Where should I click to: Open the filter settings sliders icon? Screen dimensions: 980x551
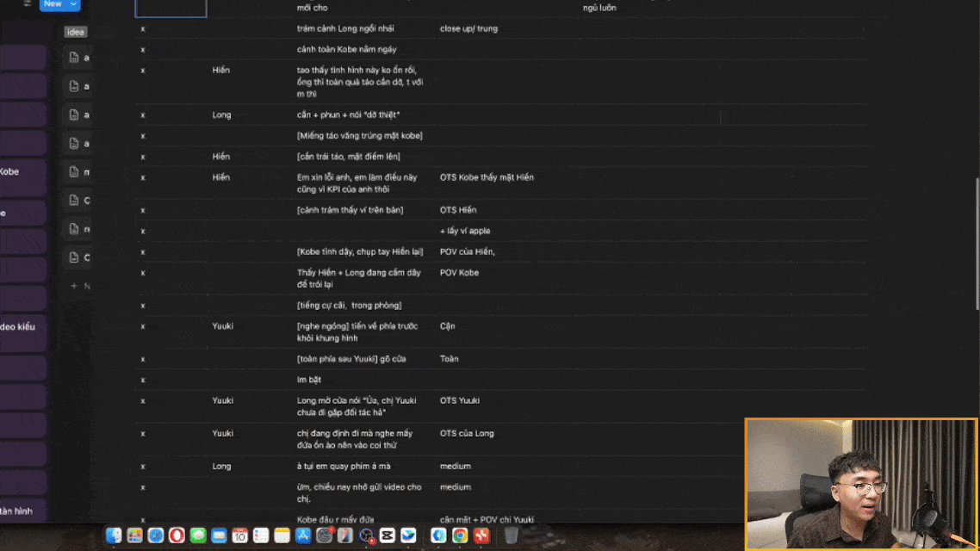[28, 3]
